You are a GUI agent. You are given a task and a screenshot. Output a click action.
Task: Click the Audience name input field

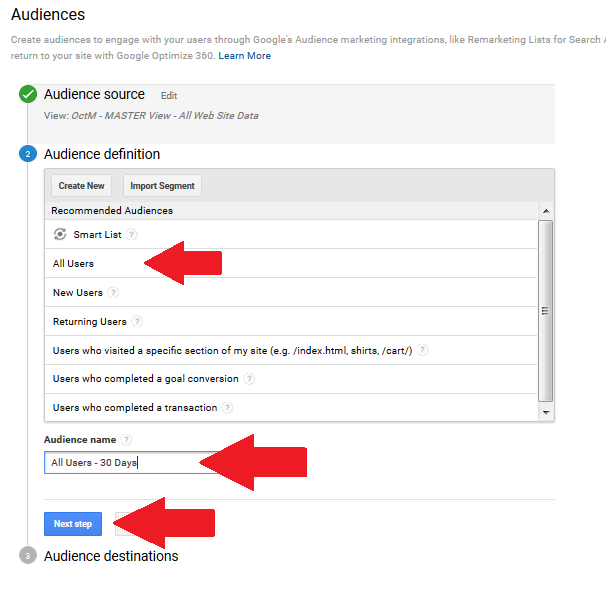(x=133, y=462)
